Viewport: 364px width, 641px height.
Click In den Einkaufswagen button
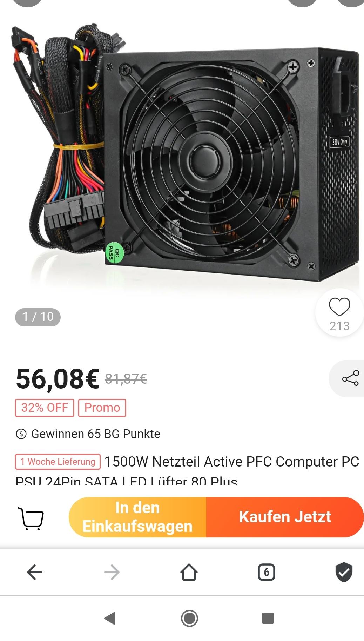[x=137, y=517]
